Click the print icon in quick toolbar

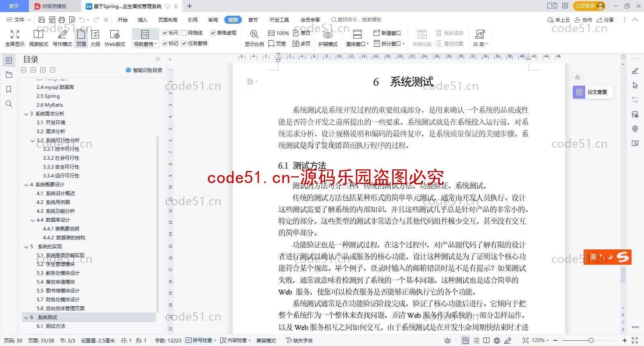pyautogui.click(x=62, y=20)
